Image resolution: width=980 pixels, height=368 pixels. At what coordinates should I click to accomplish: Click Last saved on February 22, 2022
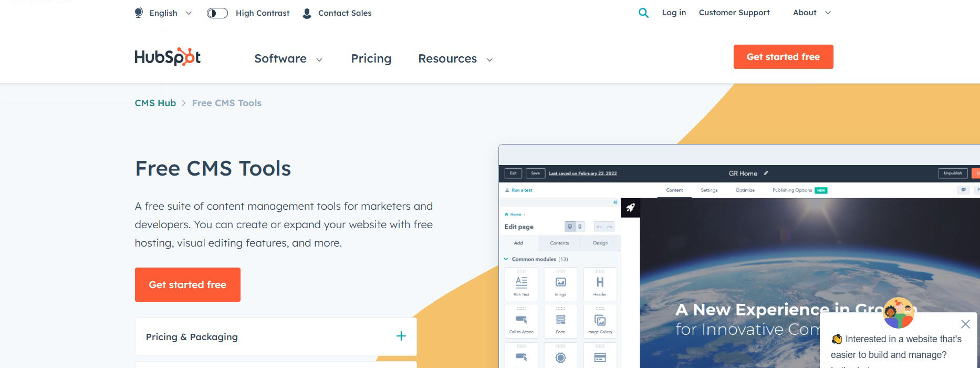coord(583,173)
